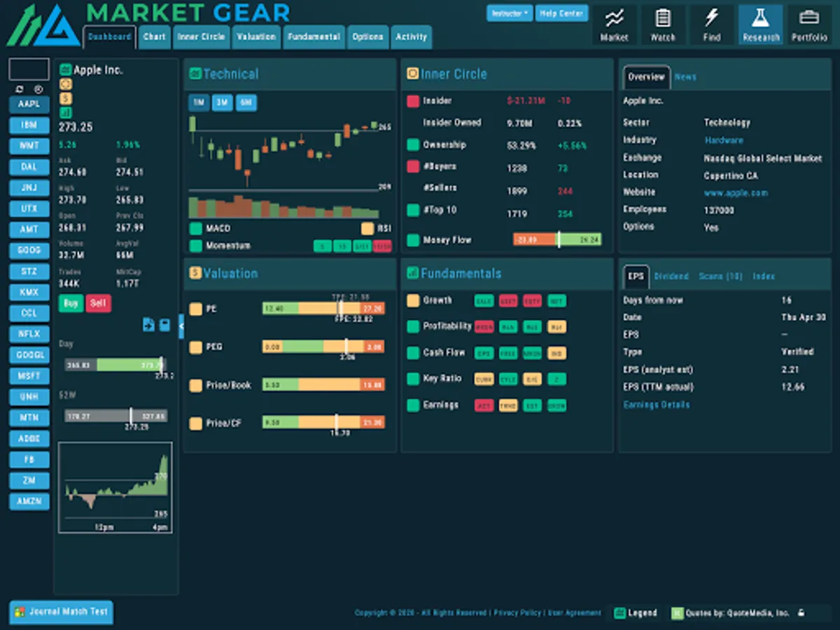Screen dimensions: 840x630
Task: Open the Find lightning icon
Action: pyautogui.click(x=712, y=25)
